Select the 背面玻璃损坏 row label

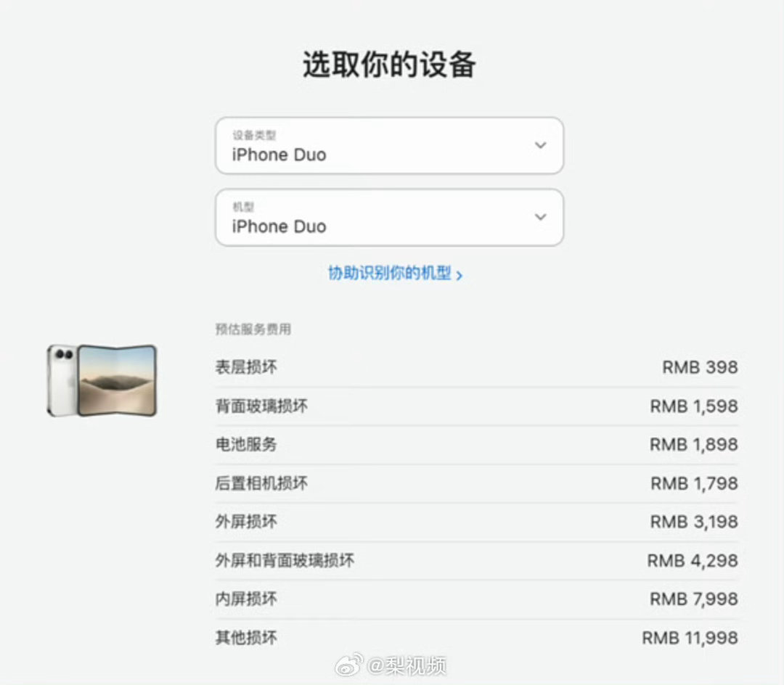(x=261, y=406)
